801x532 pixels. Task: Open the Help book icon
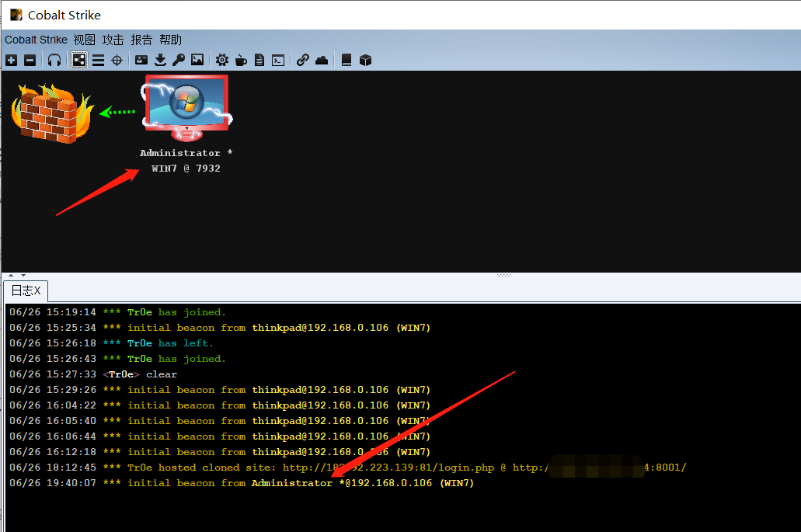pos(347,61)
